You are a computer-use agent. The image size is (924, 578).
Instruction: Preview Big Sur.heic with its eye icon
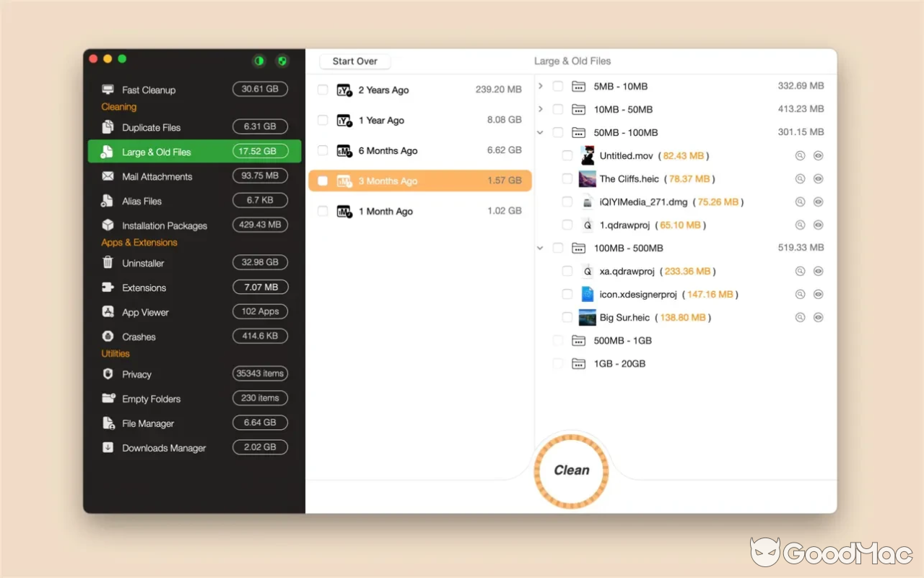pyautogui.click(x=818, y=317)
